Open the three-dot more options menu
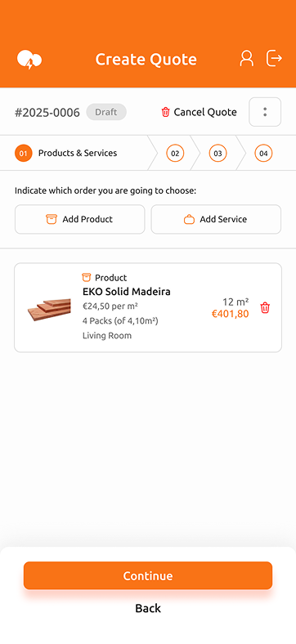 point(265,112)
